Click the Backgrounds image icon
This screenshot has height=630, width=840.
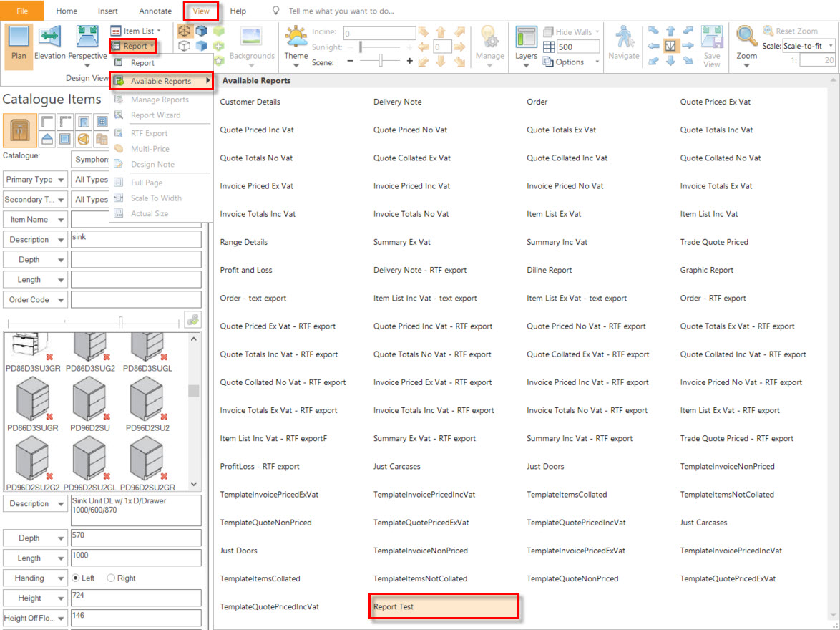click(251, 37)
